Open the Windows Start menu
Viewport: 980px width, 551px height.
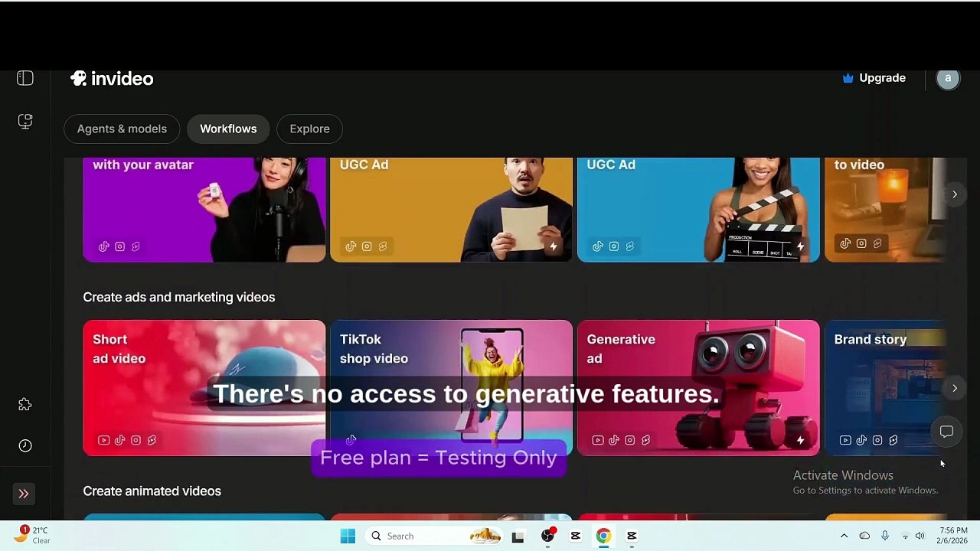(348, 536)
